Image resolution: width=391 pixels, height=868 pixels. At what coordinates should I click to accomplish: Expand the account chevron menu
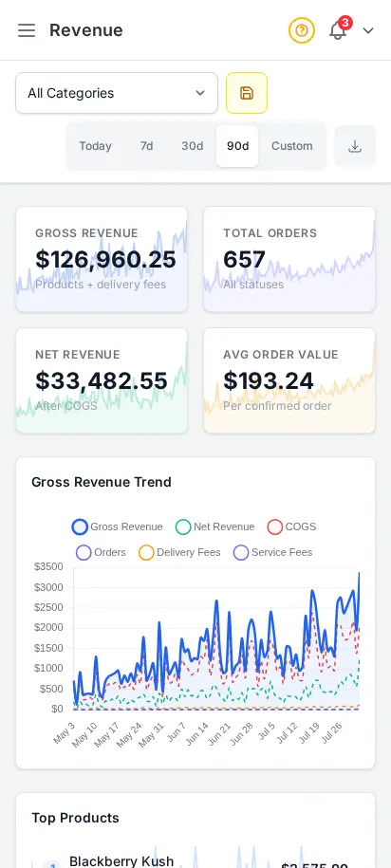coord(368,30)
